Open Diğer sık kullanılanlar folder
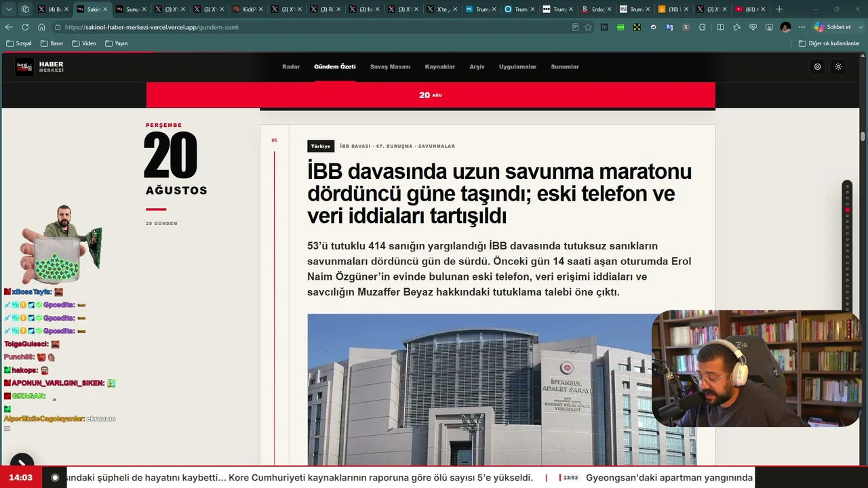The width and height of the screenshot is (868, 488). point(829,43)
